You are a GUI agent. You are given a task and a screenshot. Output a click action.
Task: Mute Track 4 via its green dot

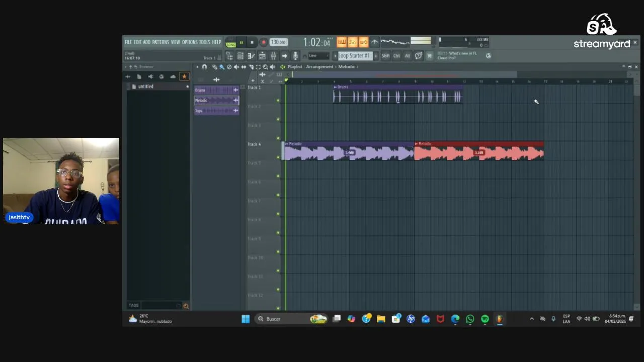(278, 157)
